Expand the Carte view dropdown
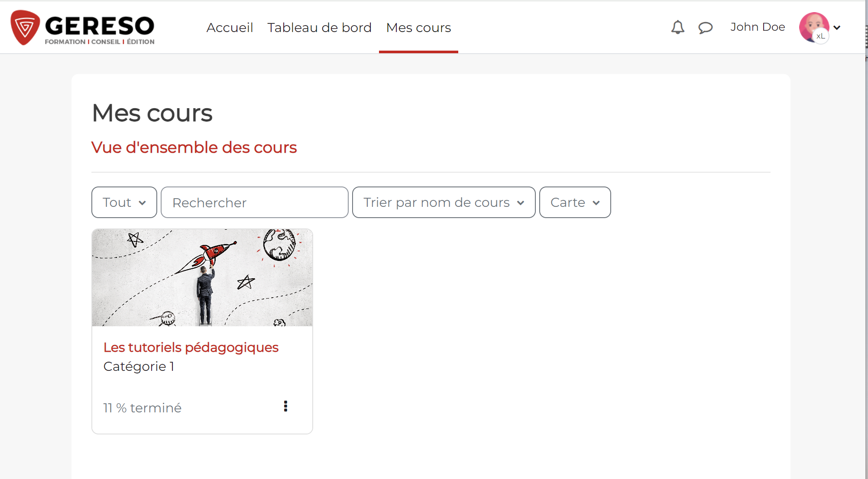 574,203
